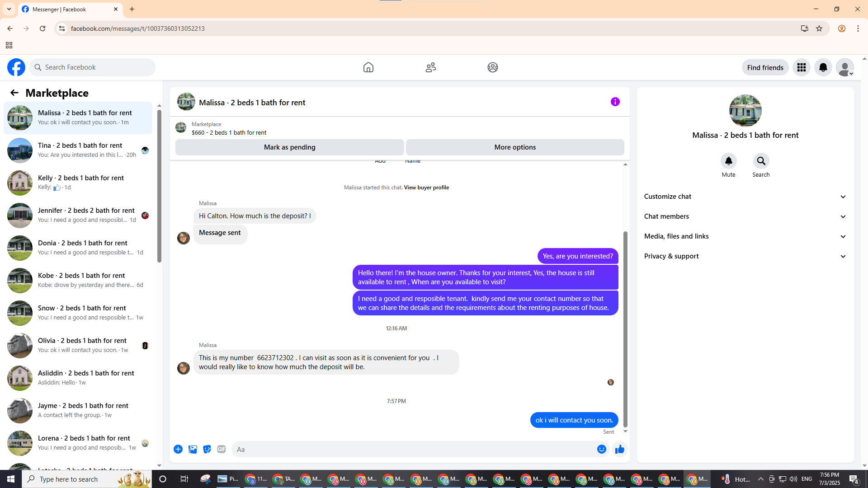This screenshot has width=868, height=488.
Task: Open Facebook notifications bell
Action: tap(823, 67)
